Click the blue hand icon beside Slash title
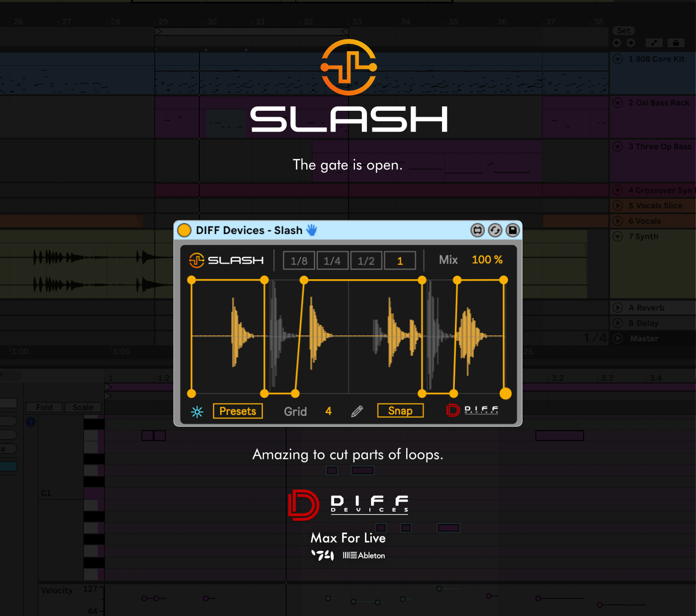This screenshot has width=696, height=616. [x=312, y=230]
